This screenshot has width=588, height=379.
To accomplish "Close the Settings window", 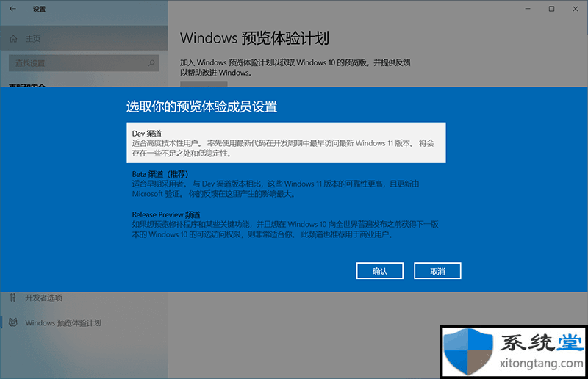I will click(576, 9).
